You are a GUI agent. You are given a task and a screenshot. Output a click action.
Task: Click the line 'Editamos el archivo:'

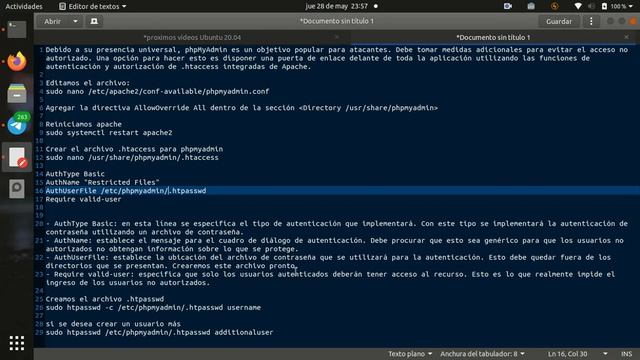88,83
